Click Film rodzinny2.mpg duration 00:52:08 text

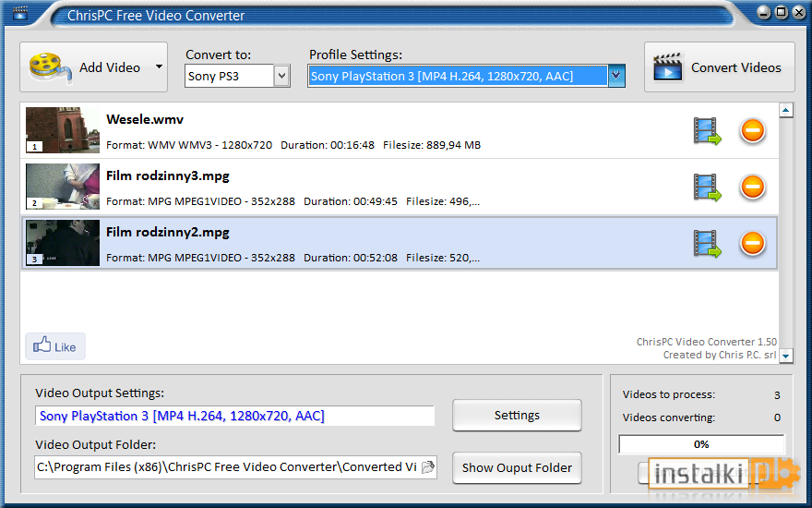[x=351, y=258]
